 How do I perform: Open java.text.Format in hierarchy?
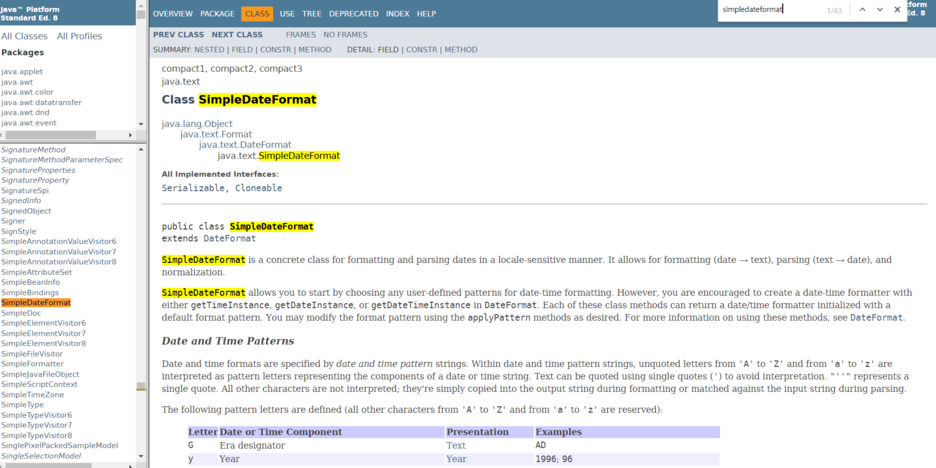216,134
